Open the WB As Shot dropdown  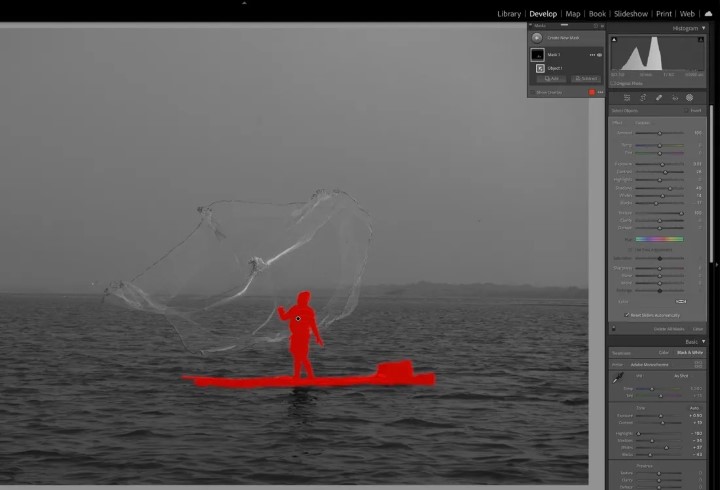(x=681, y=376)
